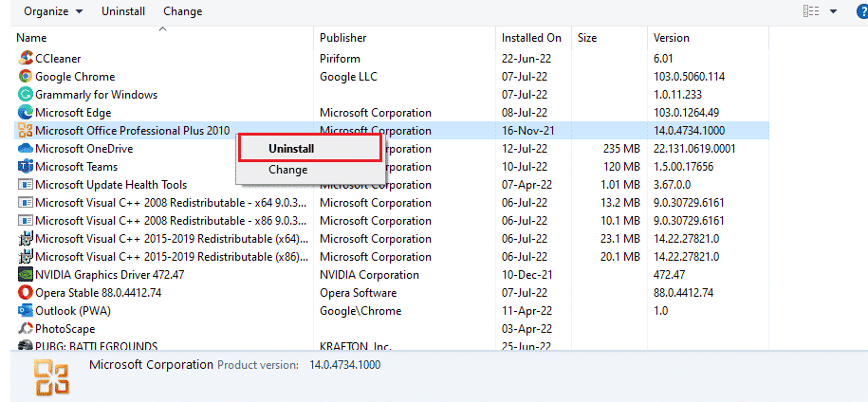Click the NVIDIA Graphics Driver icon
The width and height of the screenshot is (868, 402).
[x=26, y=275]
